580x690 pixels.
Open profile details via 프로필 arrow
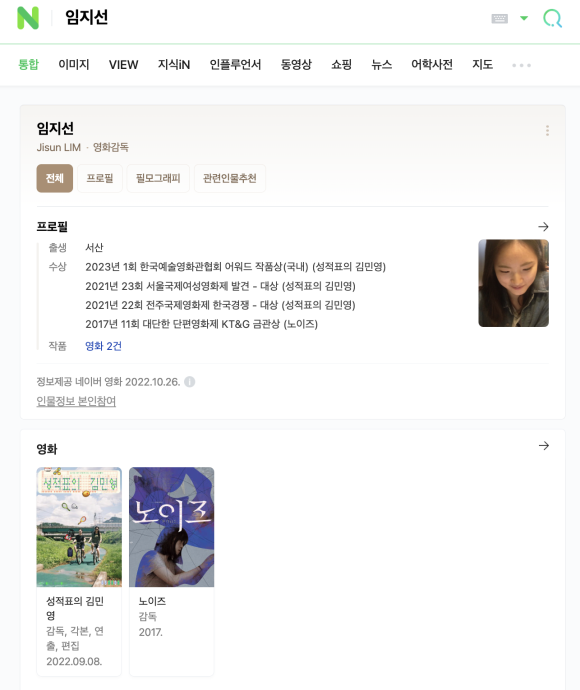point(543,227)
